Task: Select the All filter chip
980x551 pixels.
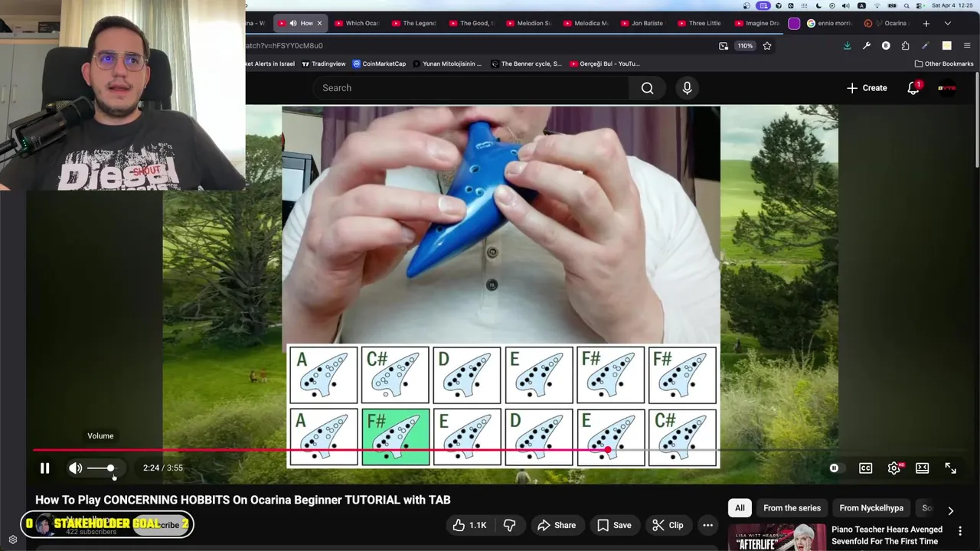Action: (740, 508)
